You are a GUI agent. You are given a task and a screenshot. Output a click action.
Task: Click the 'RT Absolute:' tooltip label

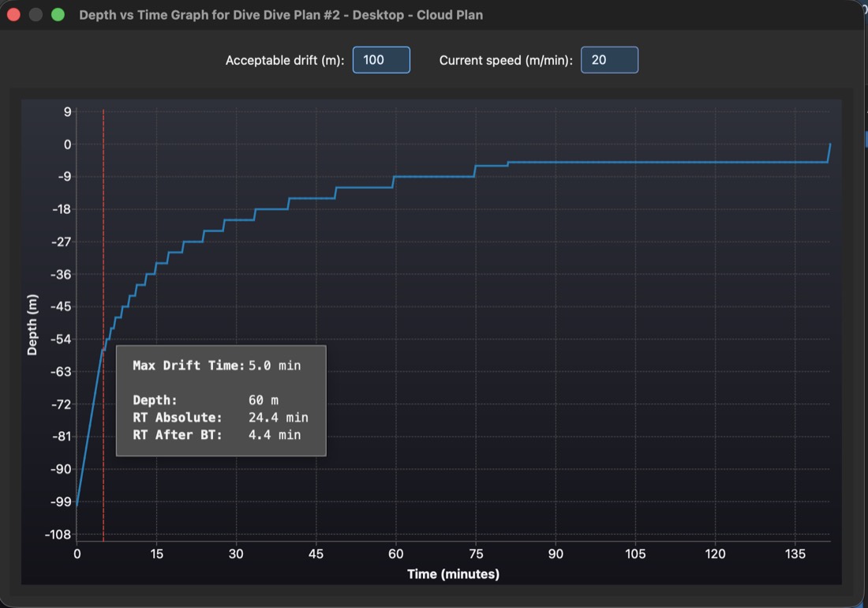pos(177,418)
